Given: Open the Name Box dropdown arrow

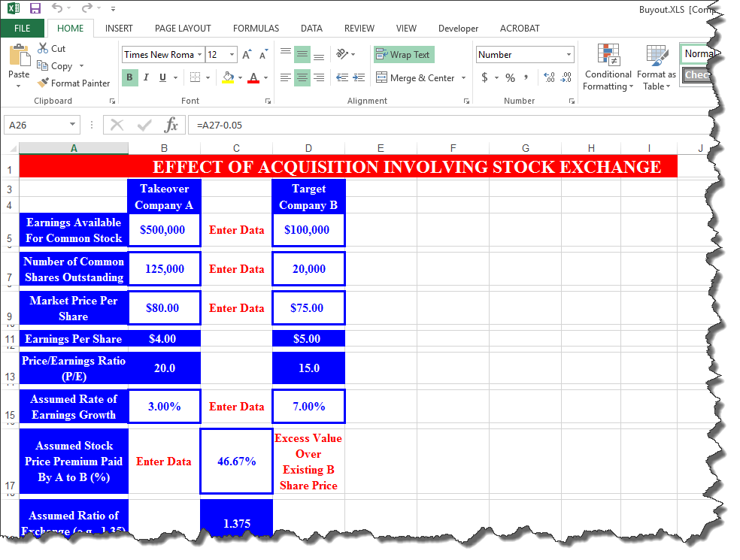Looking at the screenshot, I should click(x=73, y=125).
